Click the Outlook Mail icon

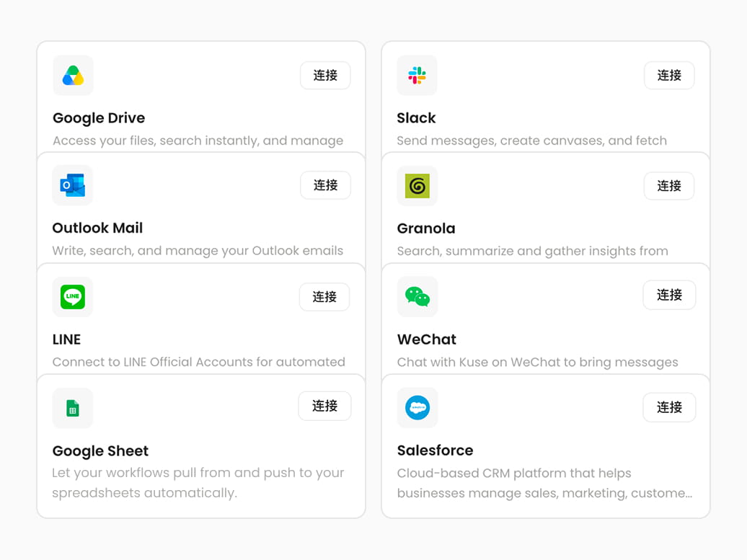tap(72, 185)
